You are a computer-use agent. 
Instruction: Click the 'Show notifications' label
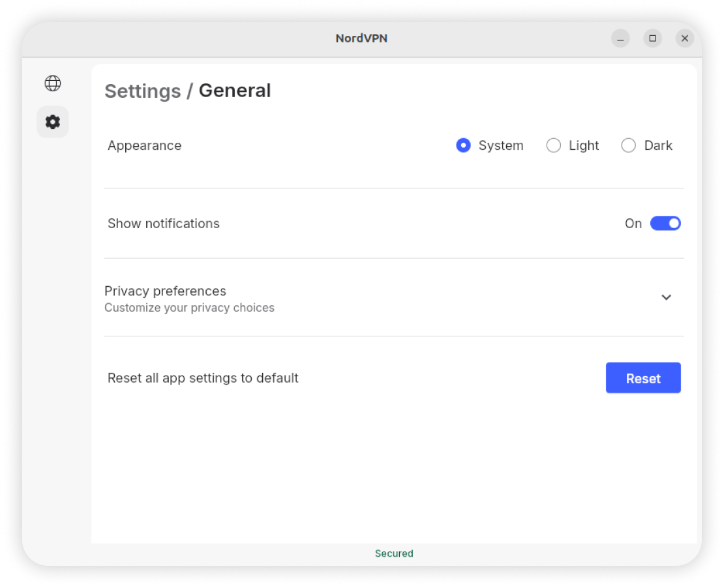click(x=163, y=224)
